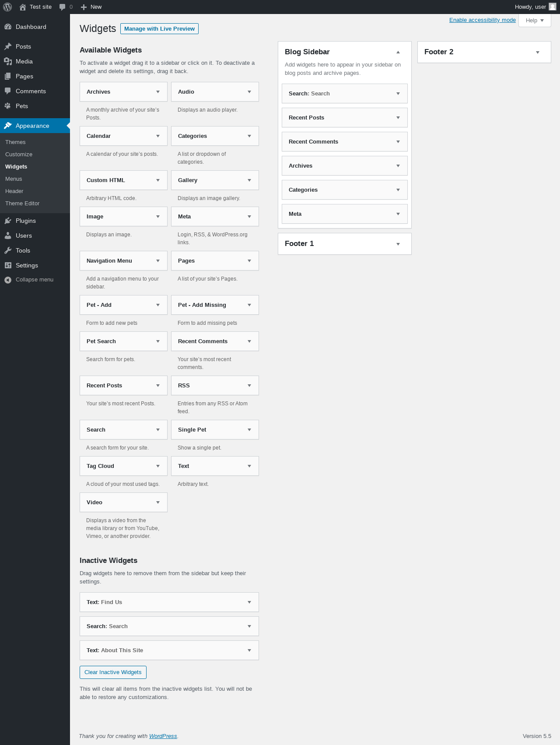Open the comments bubble icon in admin bar
The width and height of the screenshot is (560, 745).
pyautogui.click(x=63, y=7)
